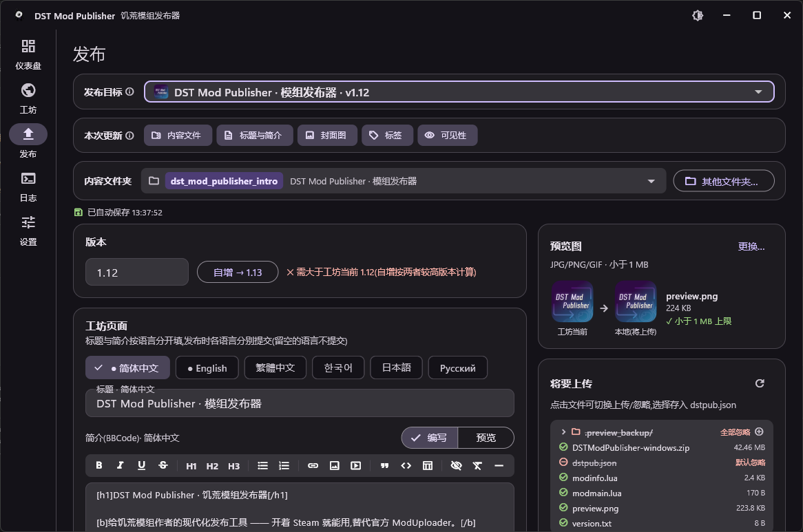Add a code block with the code icon
The width and height of the screenshot is (803, 532).
tap(406, 465)
